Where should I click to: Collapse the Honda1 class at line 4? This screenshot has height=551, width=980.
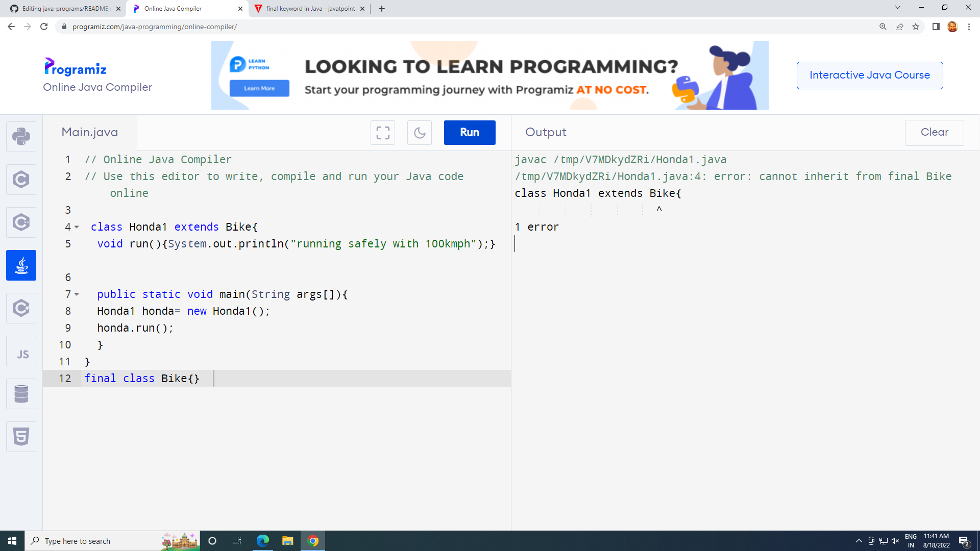(x=77, y=227)
